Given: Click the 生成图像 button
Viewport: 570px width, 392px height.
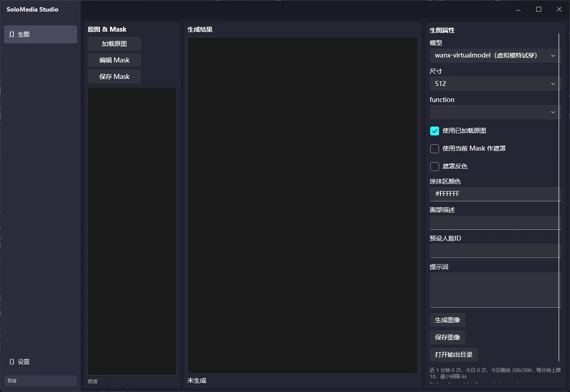Looking at the screenshot, I should click(448, 320).
